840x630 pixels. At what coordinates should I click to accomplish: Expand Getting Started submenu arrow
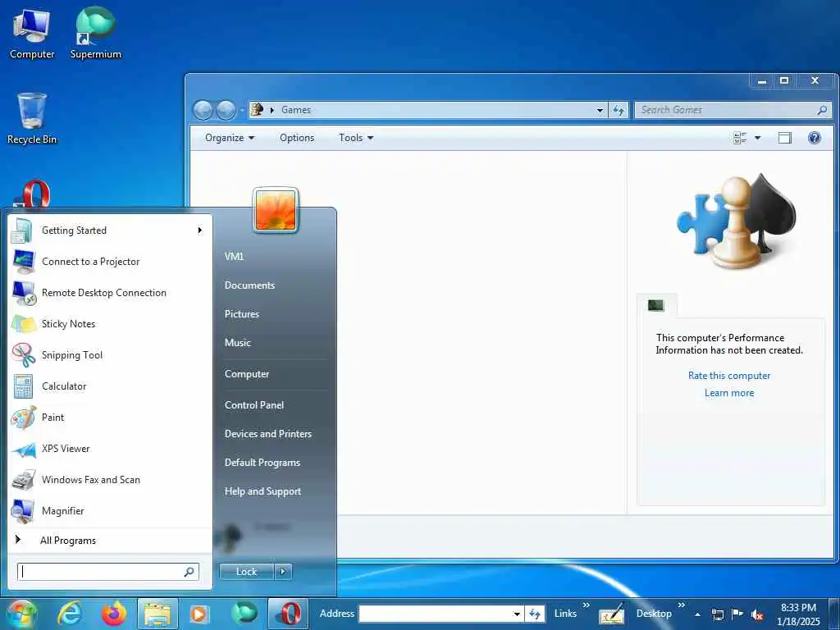click(200, 231)
